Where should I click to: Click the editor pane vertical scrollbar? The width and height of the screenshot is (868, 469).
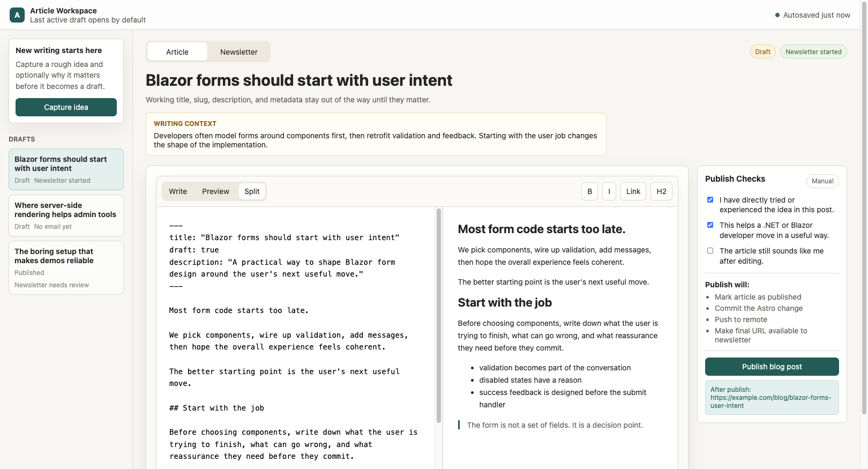pyautogui.click(x=439, y=316)
